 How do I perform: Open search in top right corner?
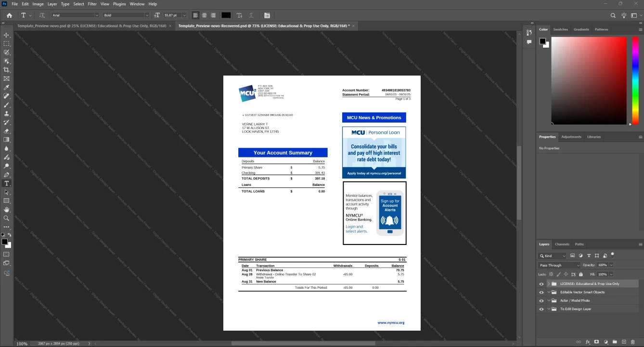613,15
